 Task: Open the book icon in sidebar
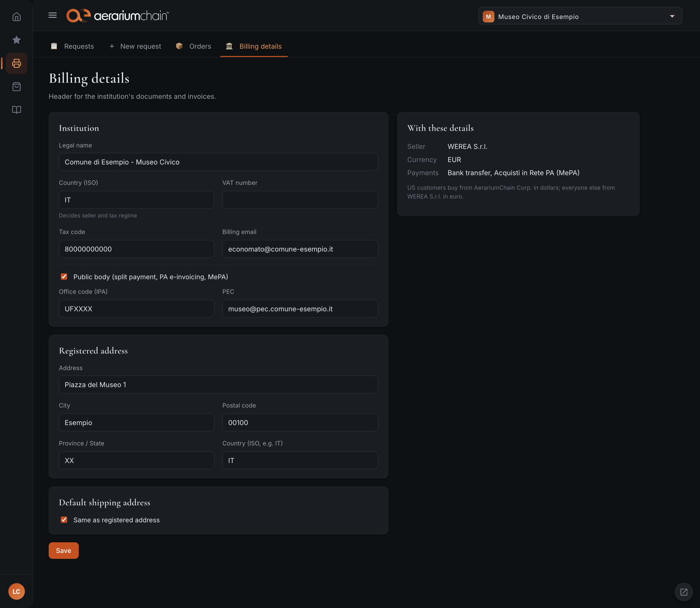tap(16, 110)
